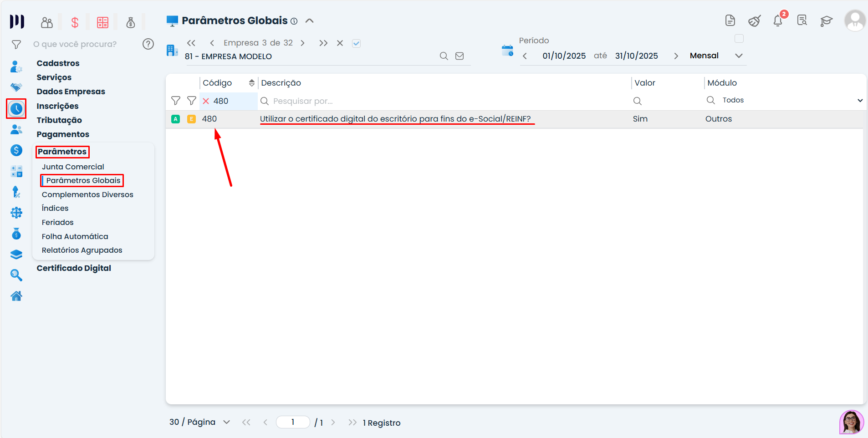Clear the 480 code filter
This screenshot has height=438, width=868.
pos(206,101)
